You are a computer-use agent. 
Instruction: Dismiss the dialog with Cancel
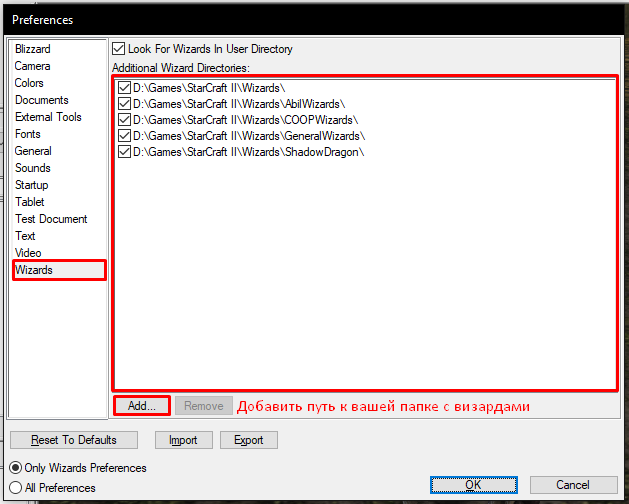click(x=573, y=485)
